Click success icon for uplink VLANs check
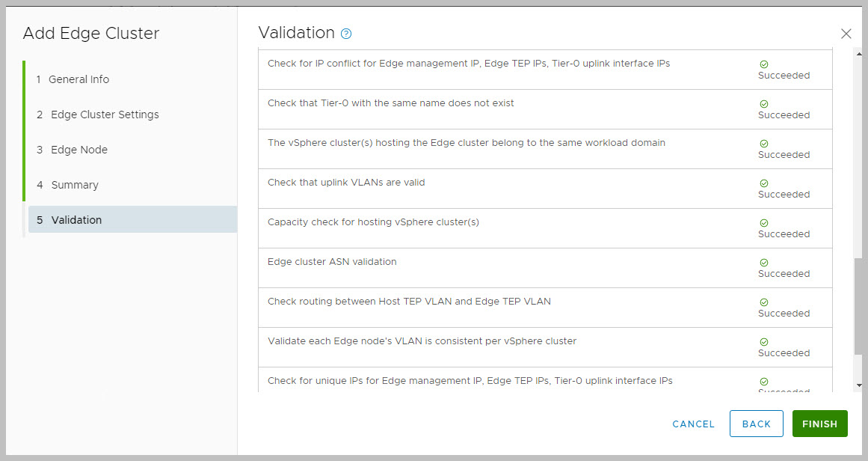The height and width of the screenshot is (461, 868). point(763,183)
